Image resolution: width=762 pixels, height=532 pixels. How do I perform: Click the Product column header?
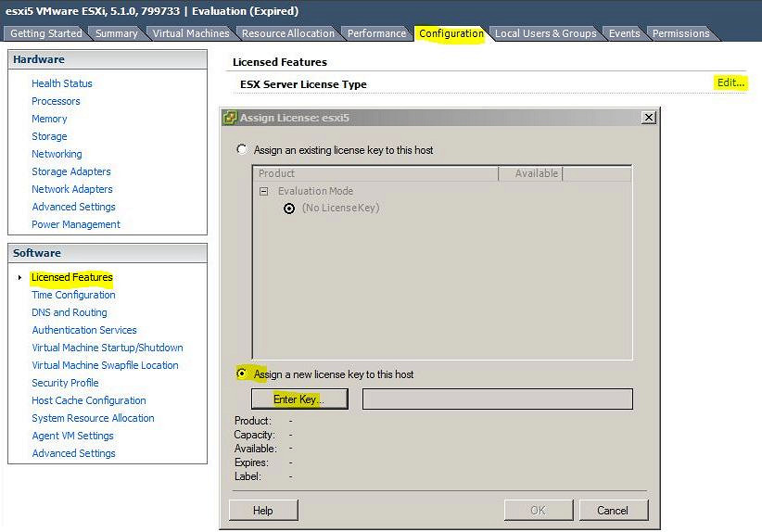(375, 173)
